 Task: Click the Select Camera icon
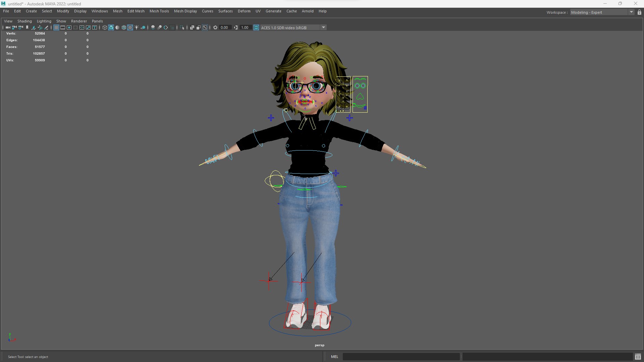(8, 27)
